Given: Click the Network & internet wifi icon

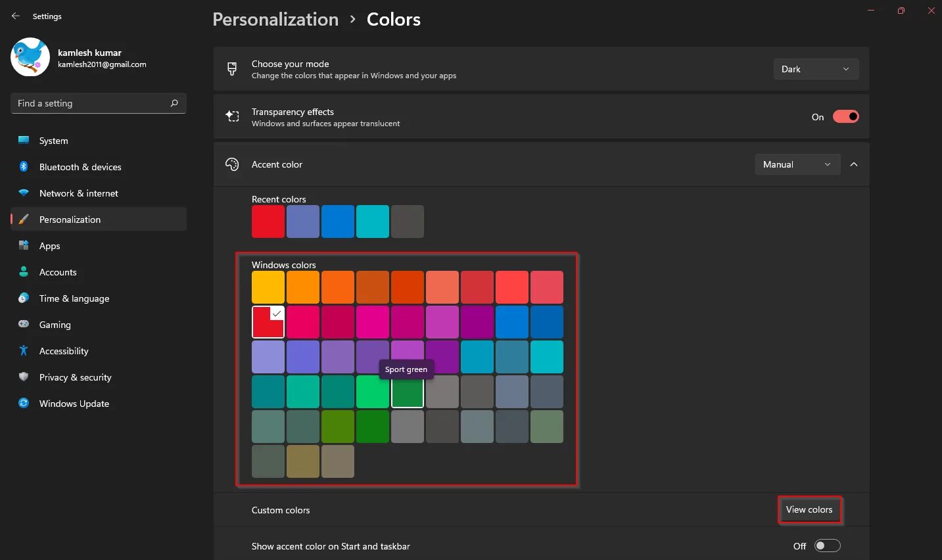Looking at the screenshot, I should click(24, 193).
